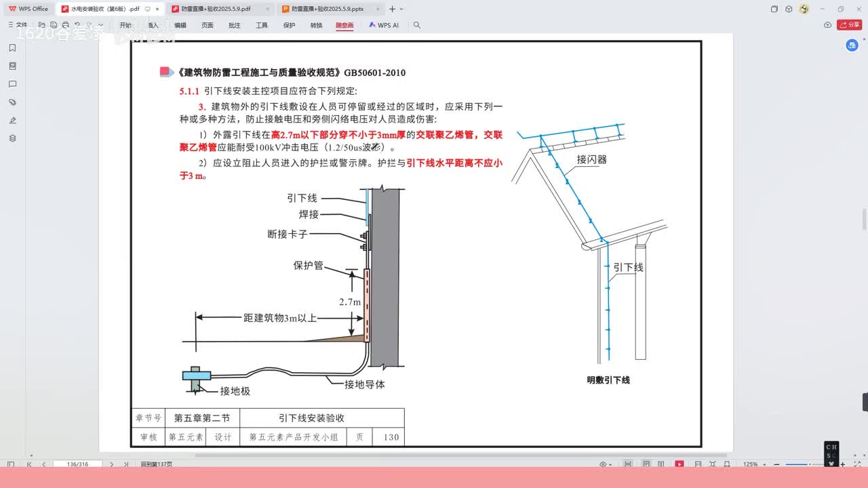Click the print icon in quick toolbar
The width and height of the screenshot is (868, 488).
pyautogui.click(x=65, y=25)
